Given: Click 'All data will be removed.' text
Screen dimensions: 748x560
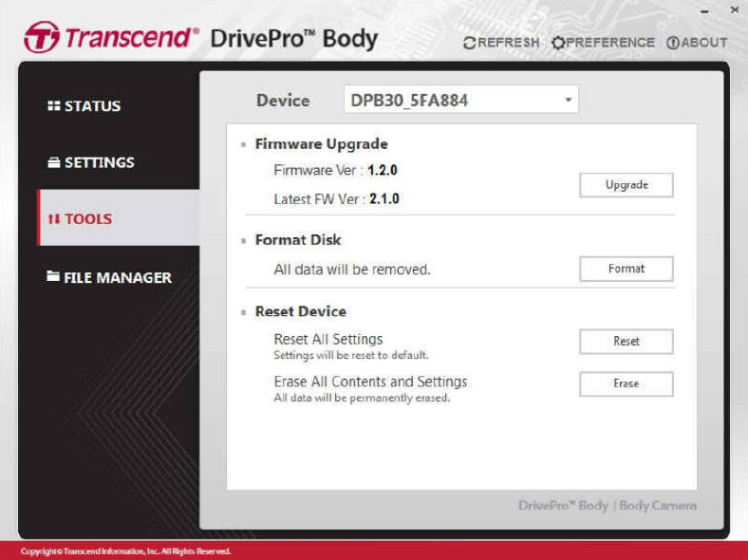Looking at the screenshot, I should pyautogui.click(x=352, y=270).
